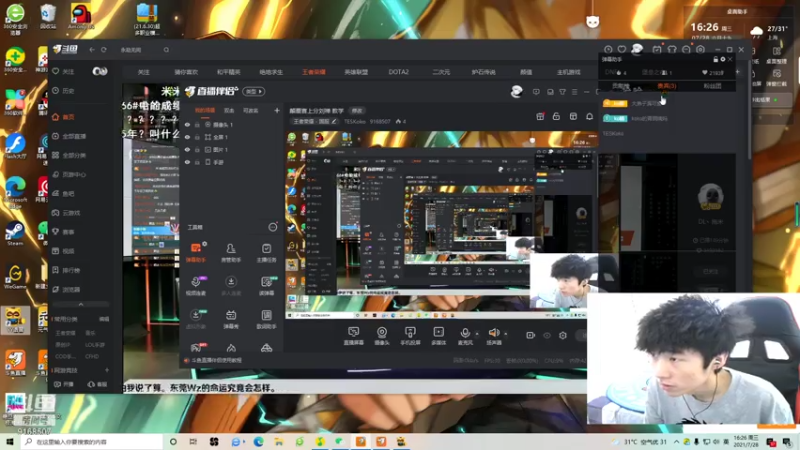The height and width of the screenshot is (450, 800).
Task: Open the 视频连麦 microphone tool
Action: point(196,286)
